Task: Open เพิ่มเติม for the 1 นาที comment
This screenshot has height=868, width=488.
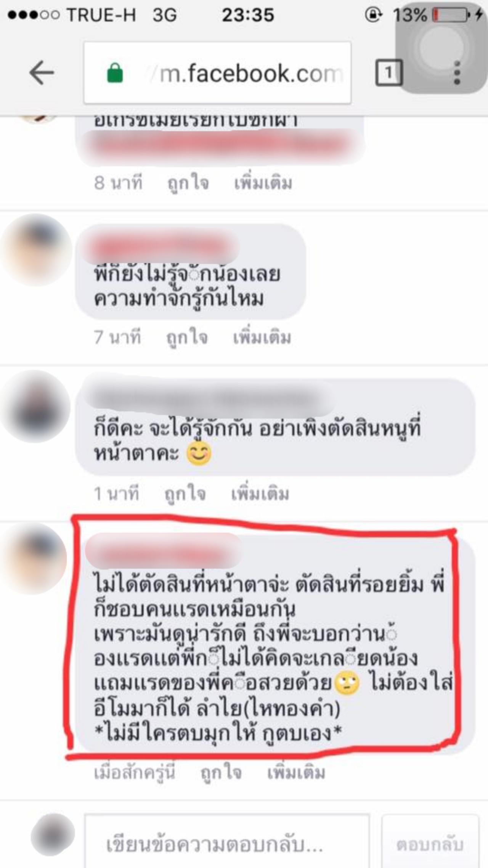Action: [x=260, y=493]
